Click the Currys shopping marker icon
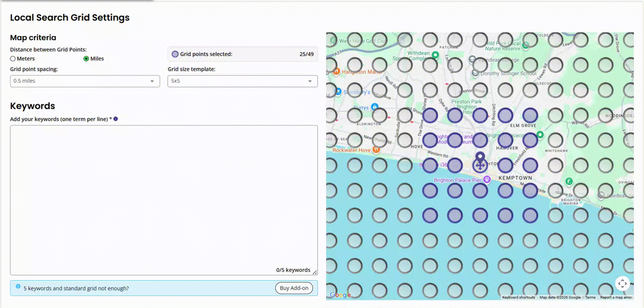This screenshot has width=644, height=308. pyautogui.click(x=374, y=107)
